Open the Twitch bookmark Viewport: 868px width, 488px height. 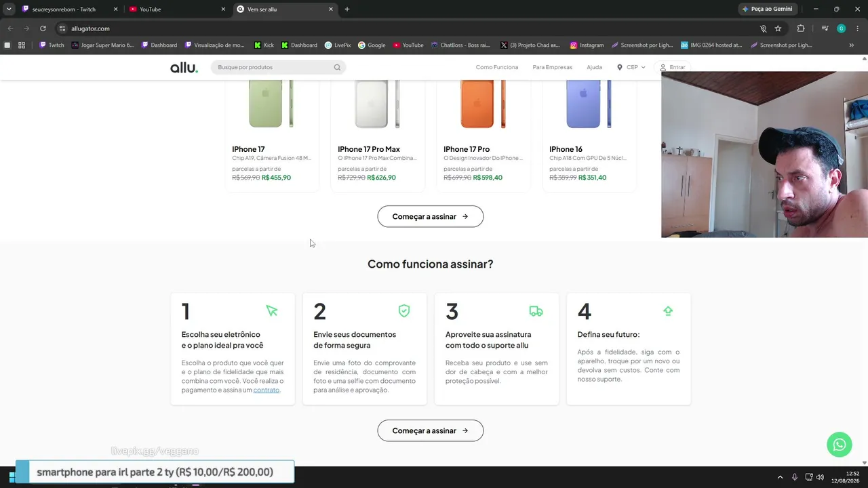(x=52, y=45)
